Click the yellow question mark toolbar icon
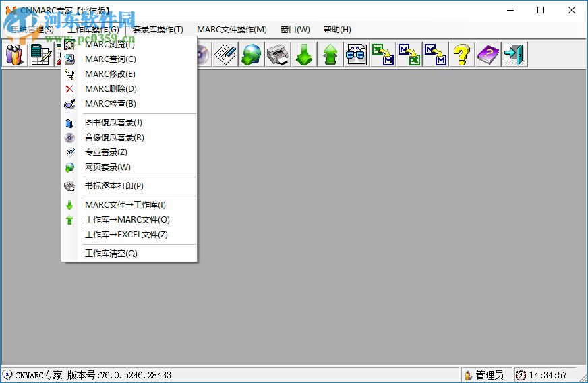The height and width of the screenshot is (383, 588). coord(462,55)
